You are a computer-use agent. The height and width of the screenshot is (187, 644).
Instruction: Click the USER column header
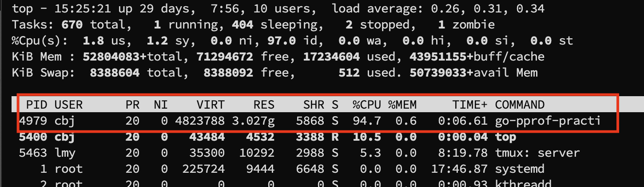69,105
